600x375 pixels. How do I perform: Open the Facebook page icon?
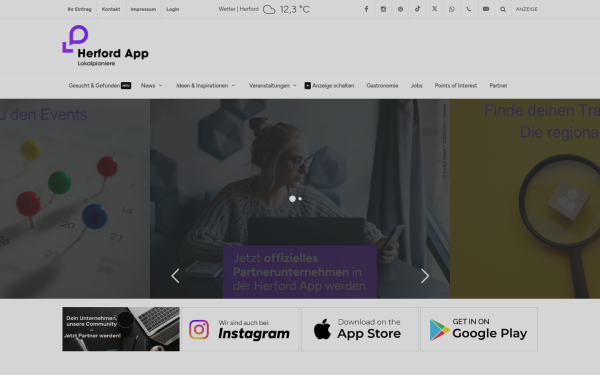(366, 9)
